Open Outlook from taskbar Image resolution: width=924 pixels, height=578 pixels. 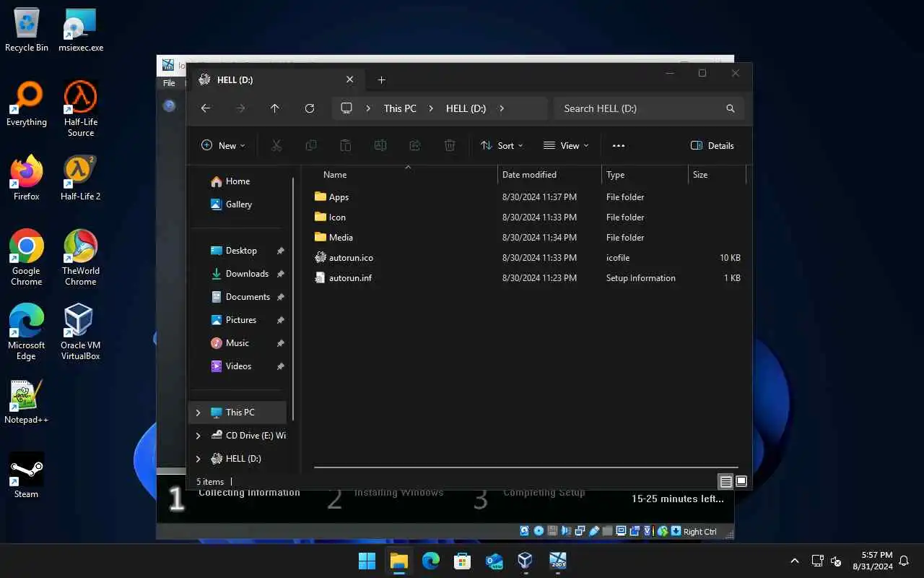point(494,561)
